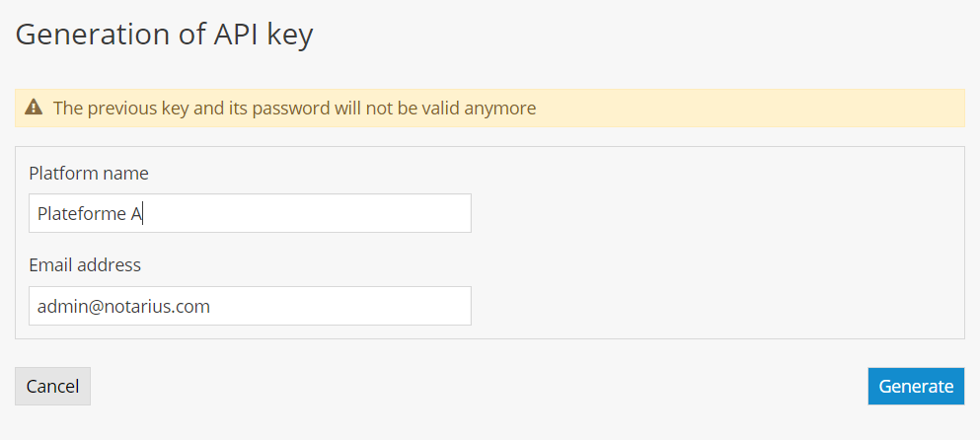The image size is (980, 440).
Task: Click the previous key warning message text
Action: [294, 108]
